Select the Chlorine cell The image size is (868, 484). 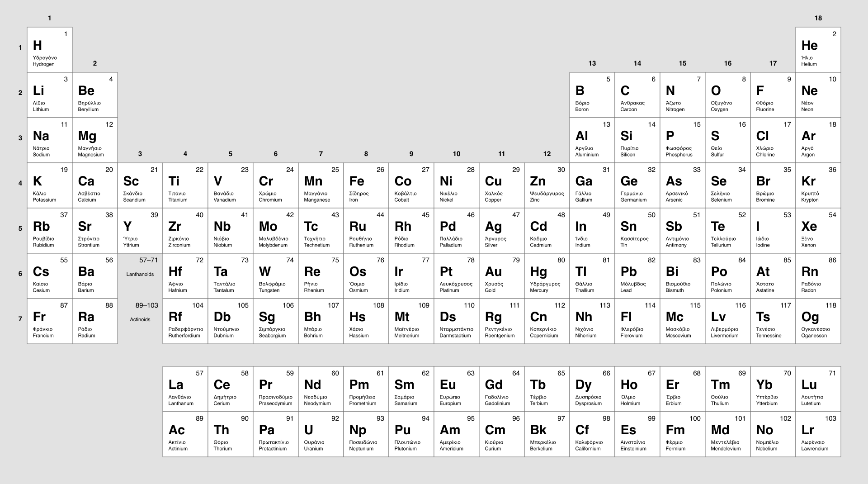(773, 140)
